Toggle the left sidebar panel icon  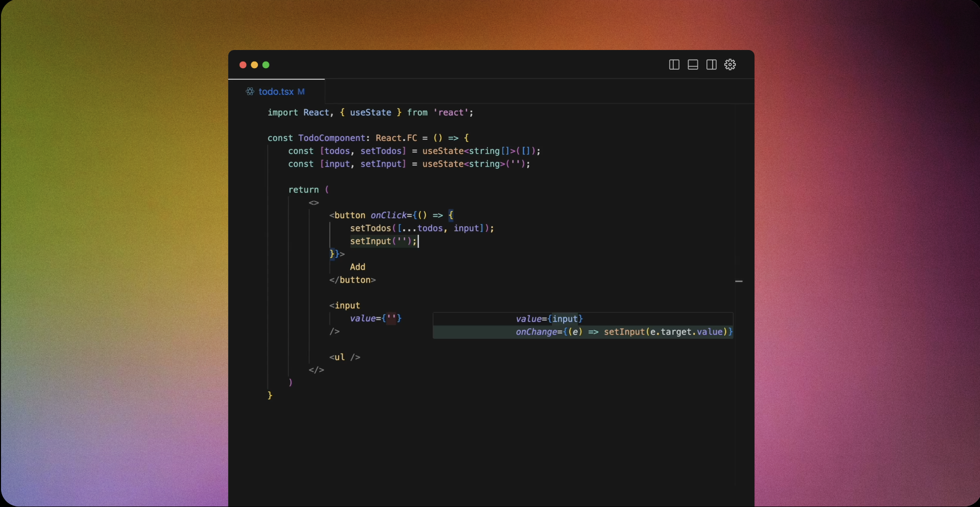[674, 65]
